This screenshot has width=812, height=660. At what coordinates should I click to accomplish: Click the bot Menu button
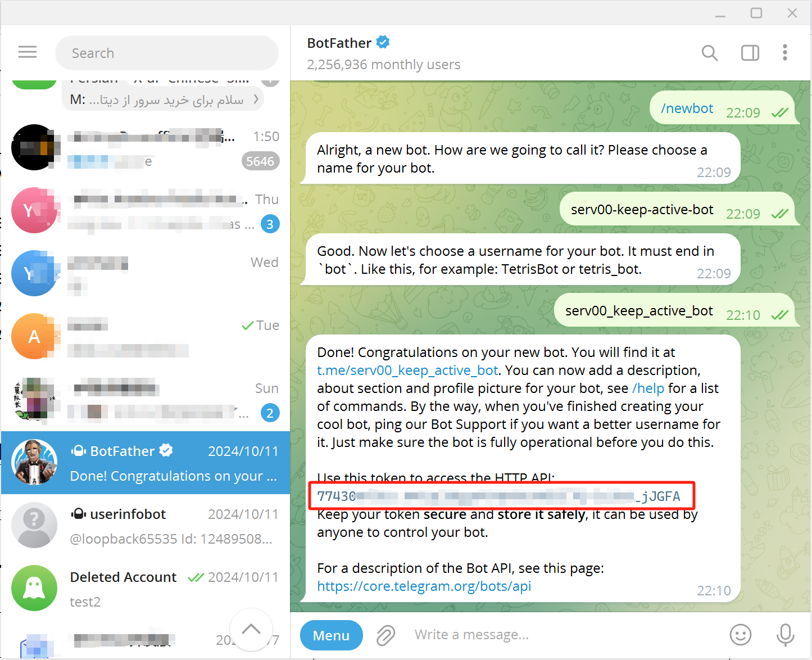tap(331, 635)
